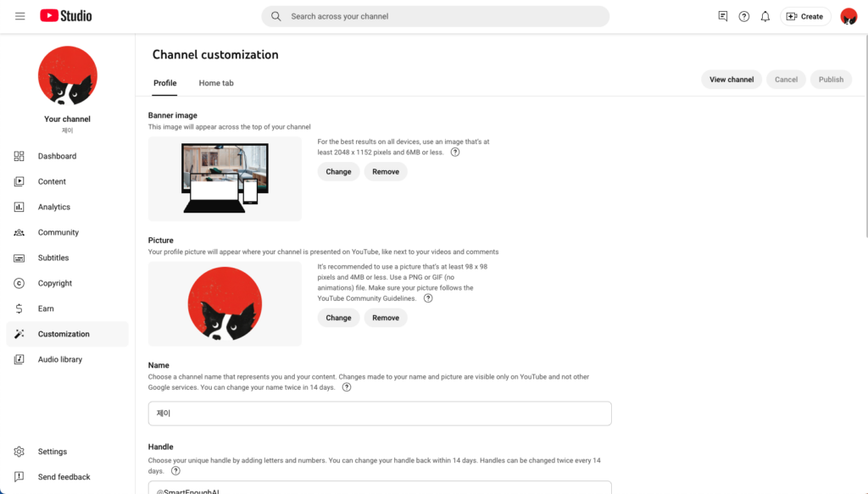Click the Settings gear icon
Viewport: 868px width, 494px height.
(x=19, y=452)
